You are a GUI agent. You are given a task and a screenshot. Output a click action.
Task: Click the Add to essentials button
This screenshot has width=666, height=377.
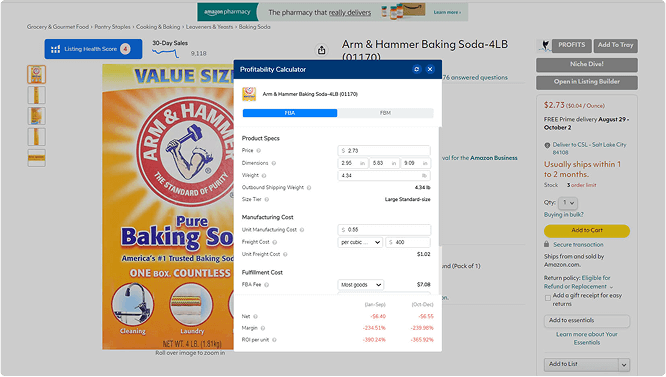coord(587,321)
